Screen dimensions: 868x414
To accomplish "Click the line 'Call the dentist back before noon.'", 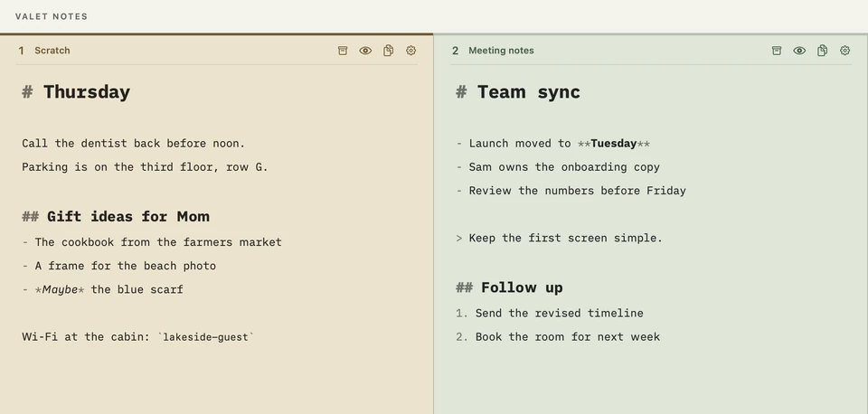I will point(134,144).
